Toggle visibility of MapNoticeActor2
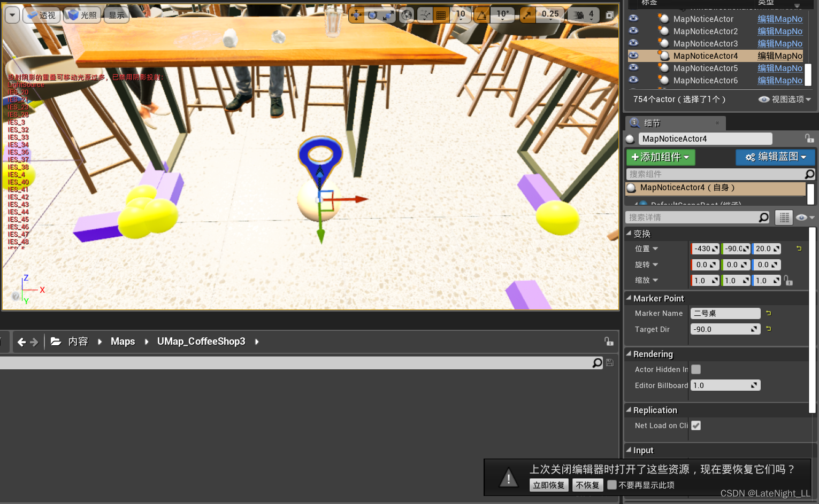 [x=633, y=30]
